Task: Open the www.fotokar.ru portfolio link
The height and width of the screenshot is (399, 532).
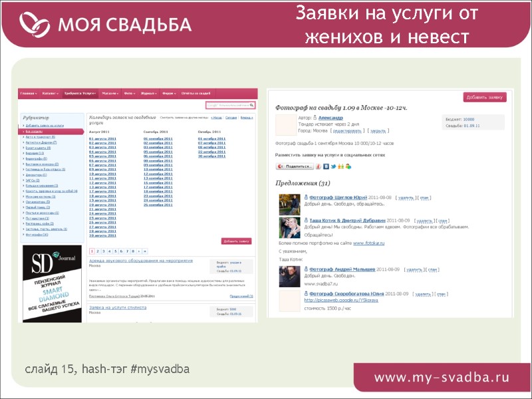Action: point(368,243)
